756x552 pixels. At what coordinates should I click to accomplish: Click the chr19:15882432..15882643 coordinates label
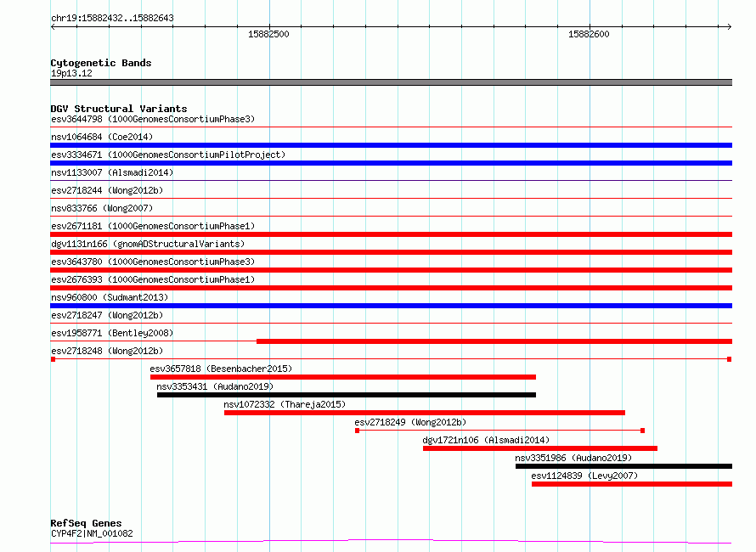pyautogui.click(x=112, y=19)
